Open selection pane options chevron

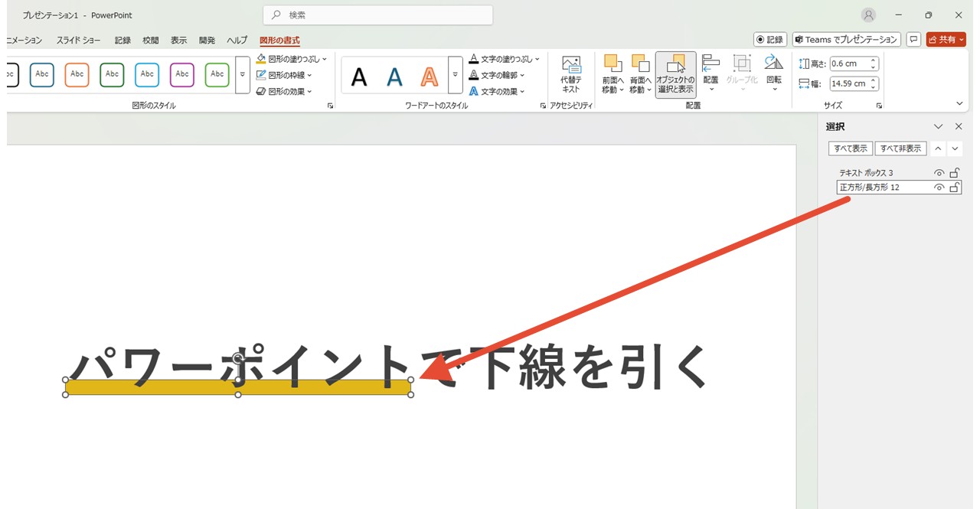[938, 126]
